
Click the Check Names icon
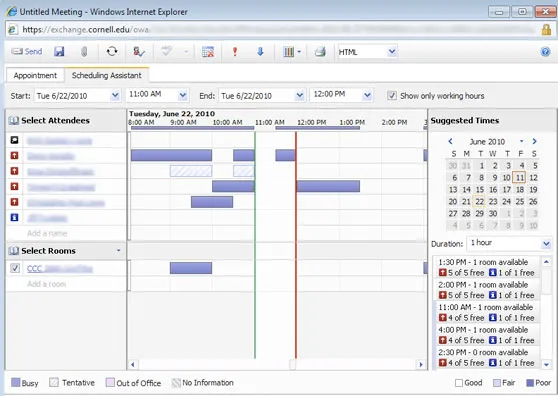(x=139, y=52)
